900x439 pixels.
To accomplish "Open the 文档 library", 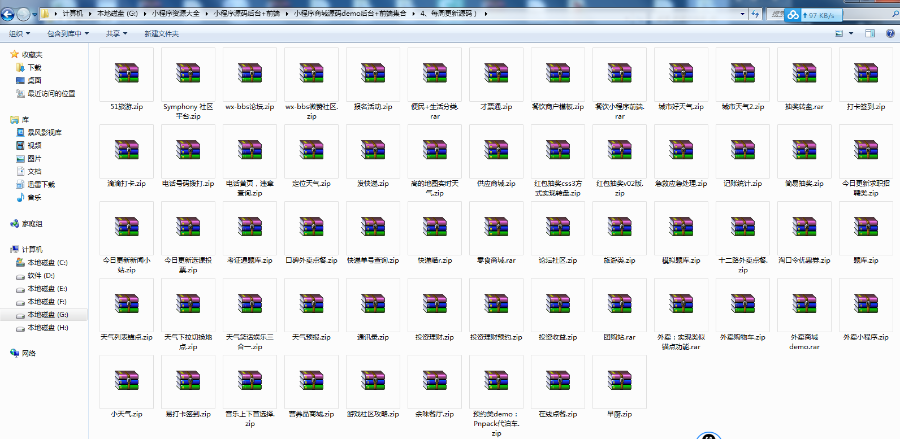I will click(34, 172).
